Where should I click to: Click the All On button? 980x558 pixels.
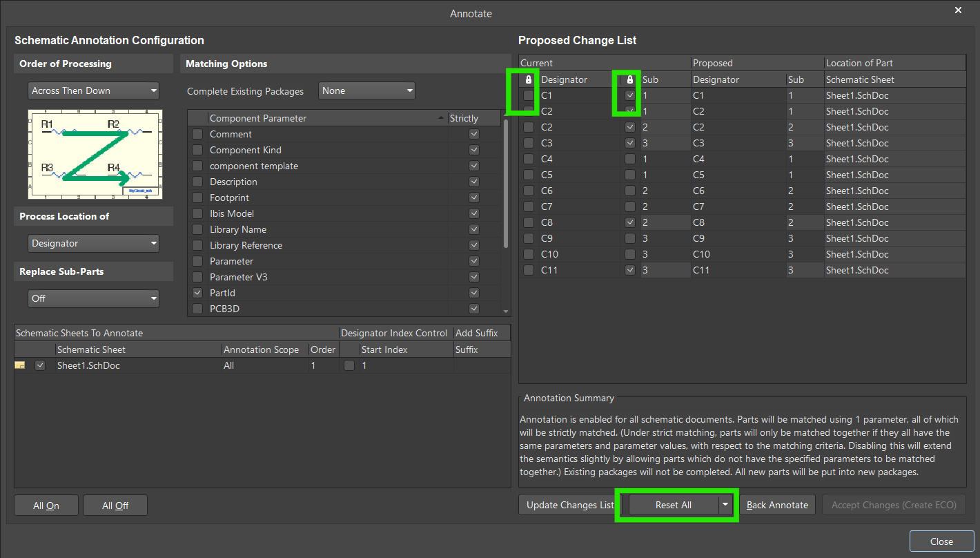[x=46, y=506]
